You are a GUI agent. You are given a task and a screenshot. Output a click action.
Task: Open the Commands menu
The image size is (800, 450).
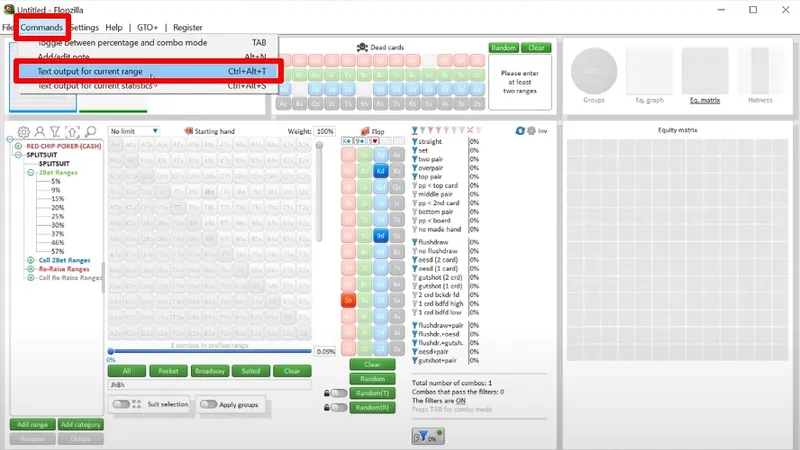point(41,27)
